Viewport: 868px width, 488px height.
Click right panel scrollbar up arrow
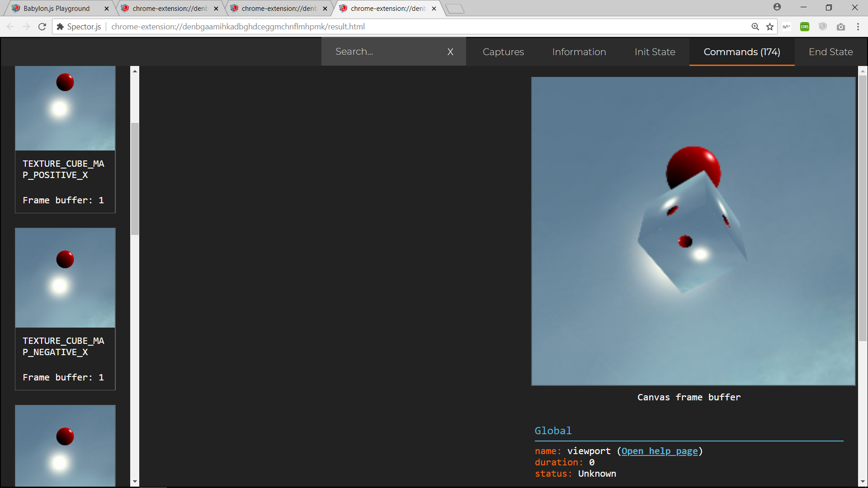(x=863, y=70)
